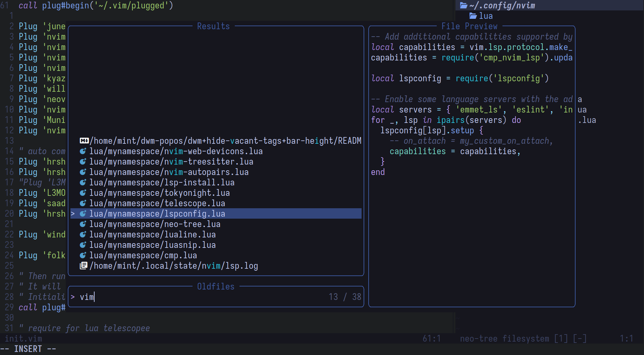Click the Oldfiles prompt title
The image size is (644, 355).
click(x=216, y=286)
